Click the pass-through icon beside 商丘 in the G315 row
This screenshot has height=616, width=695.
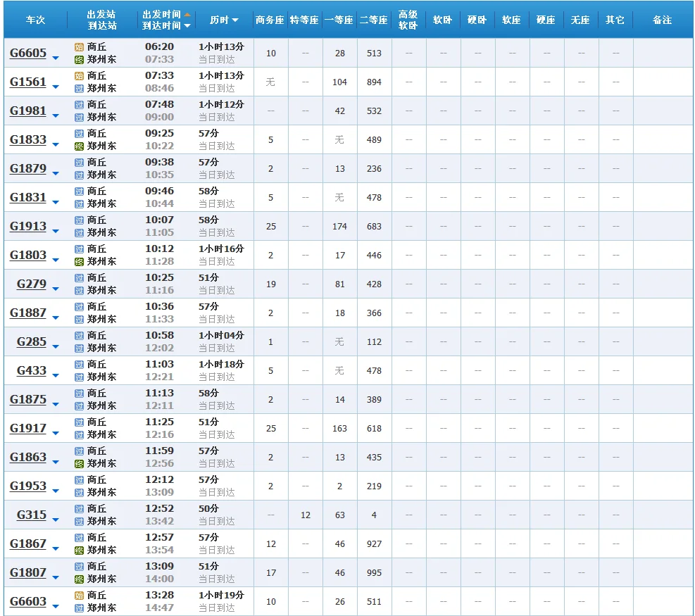[79, 509]
